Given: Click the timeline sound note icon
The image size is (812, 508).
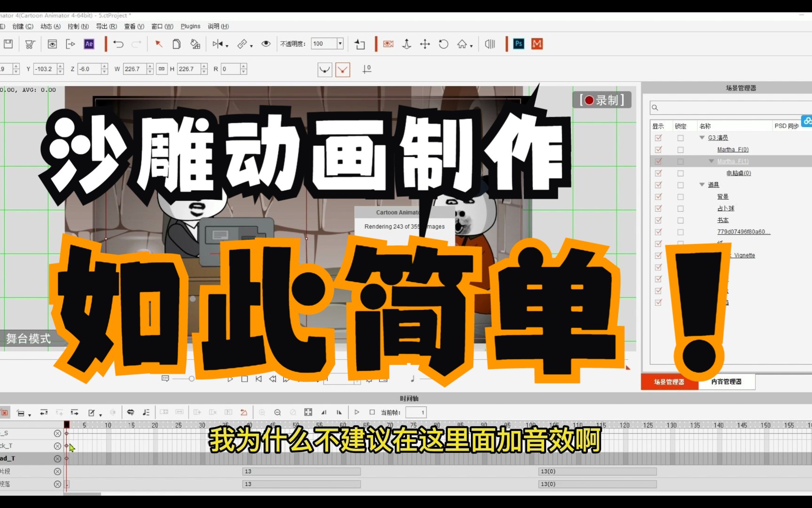Looking at the screenshot, I should pyautogui.click(x=146, y=413).
